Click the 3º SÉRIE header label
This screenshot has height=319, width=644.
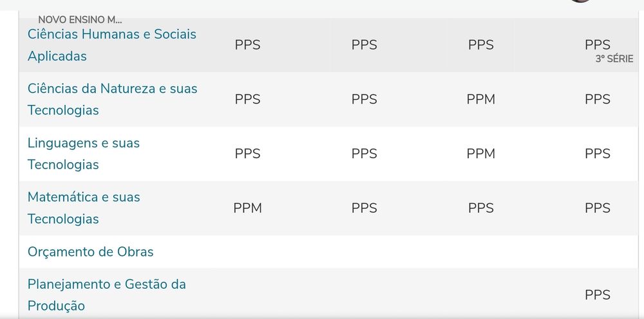click(614, 59)
